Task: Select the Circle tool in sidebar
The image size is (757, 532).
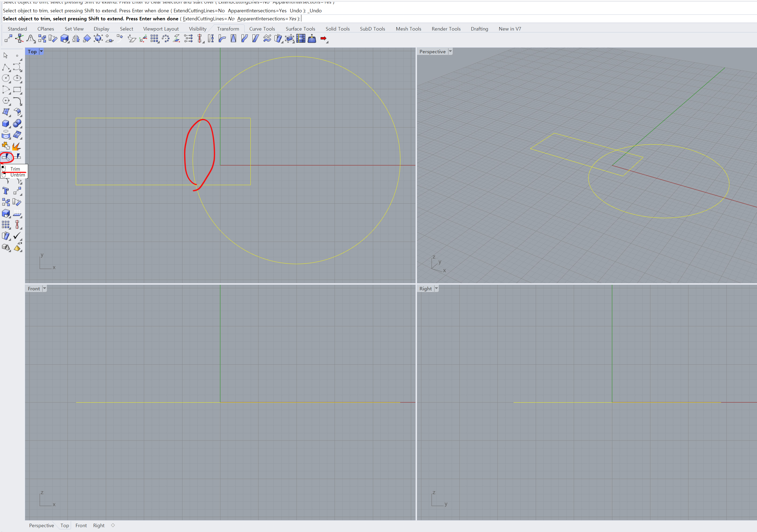Action: [6, 78]
